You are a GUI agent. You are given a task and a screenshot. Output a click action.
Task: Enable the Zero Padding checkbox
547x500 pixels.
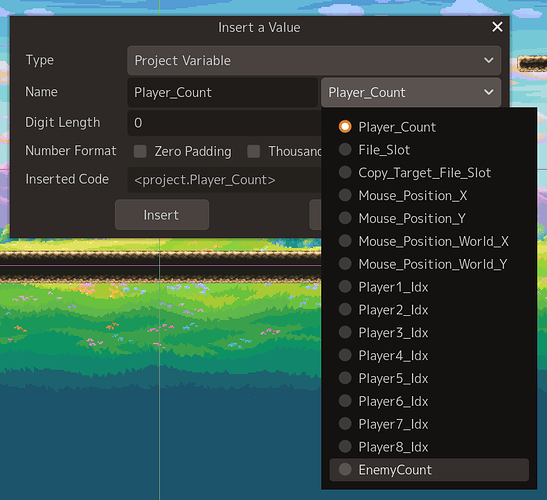(140, 151)
